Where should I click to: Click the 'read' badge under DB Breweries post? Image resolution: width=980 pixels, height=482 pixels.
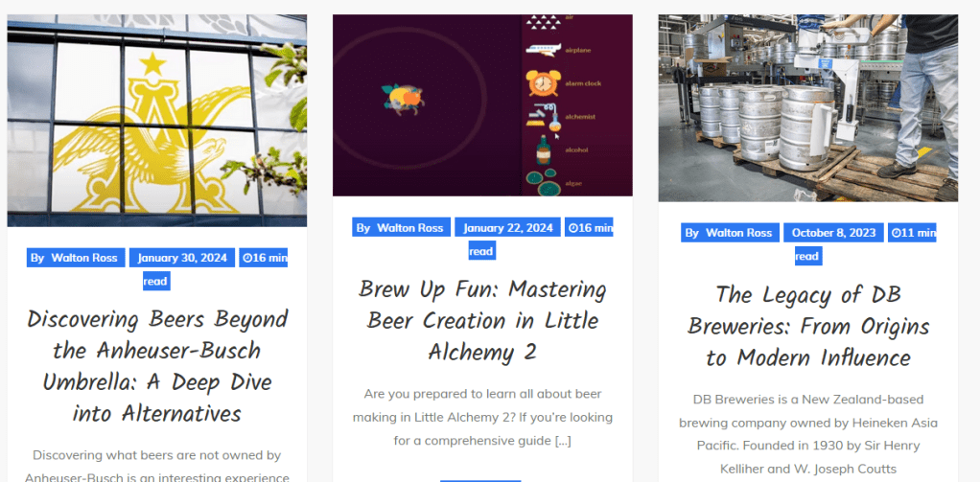[x=808, y=256]
